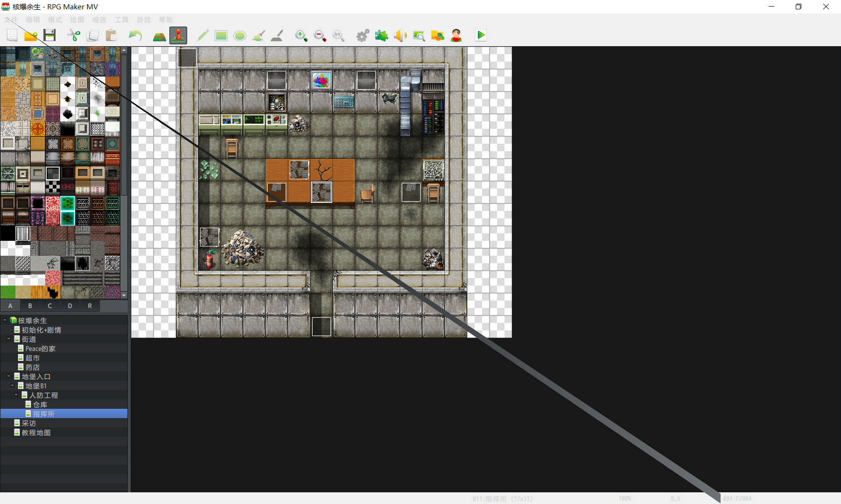Collapse the 人防工程 map branch

click(x=16, y=395)
